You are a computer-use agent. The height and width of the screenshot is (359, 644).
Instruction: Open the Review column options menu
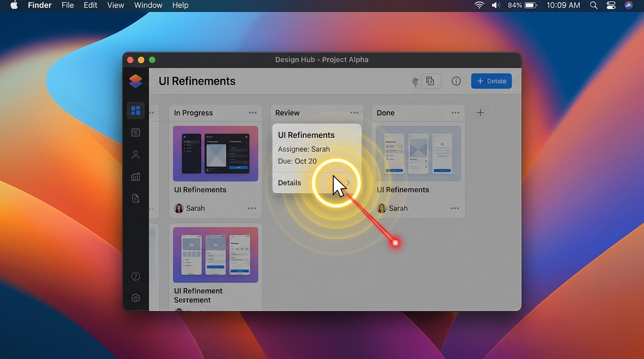[354, 113]
